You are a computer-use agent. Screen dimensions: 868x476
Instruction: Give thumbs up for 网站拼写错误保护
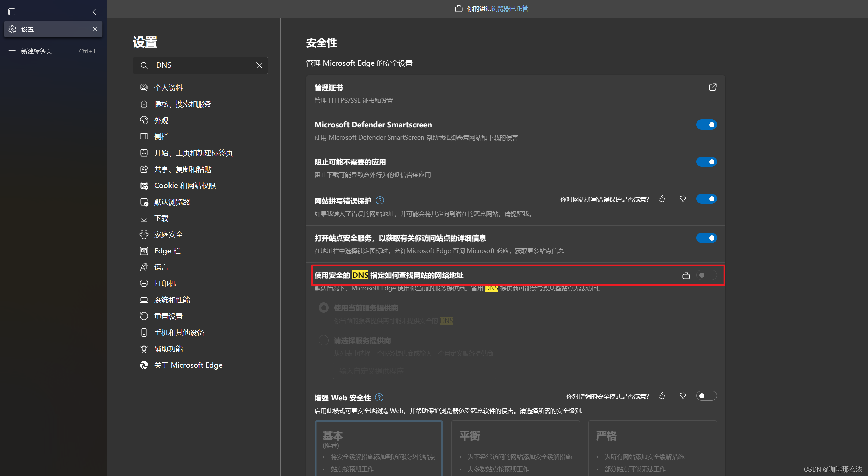(662, 199)
